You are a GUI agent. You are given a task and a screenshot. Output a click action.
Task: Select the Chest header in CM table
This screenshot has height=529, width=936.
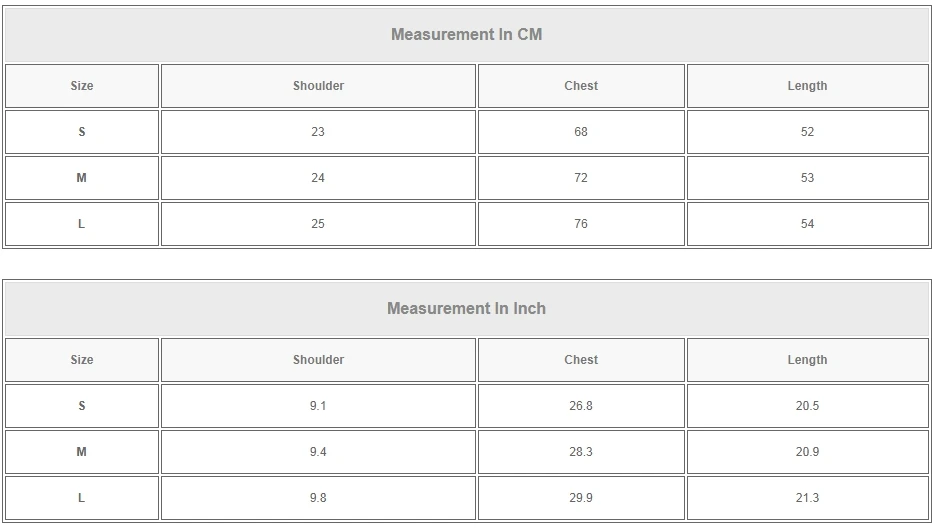click(581, 86)
